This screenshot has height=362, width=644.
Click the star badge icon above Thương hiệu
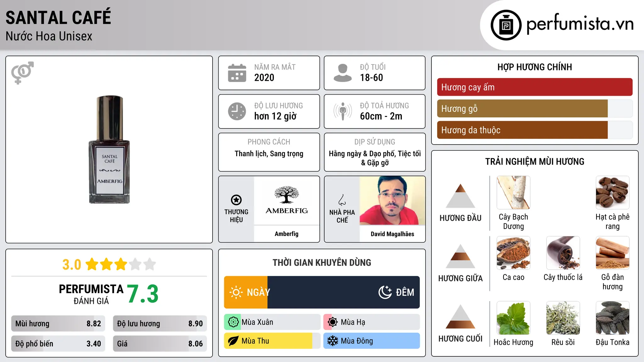[x=236, y=200]
